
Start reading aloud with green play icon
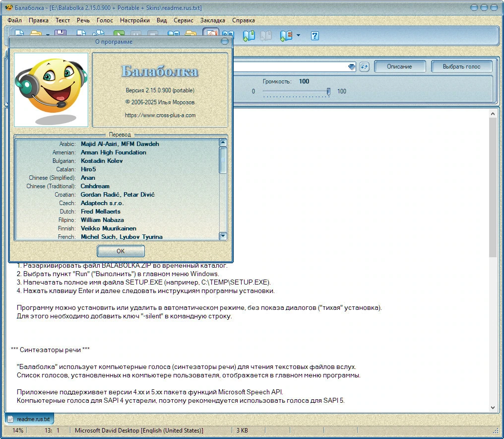[x=119, y=33]
